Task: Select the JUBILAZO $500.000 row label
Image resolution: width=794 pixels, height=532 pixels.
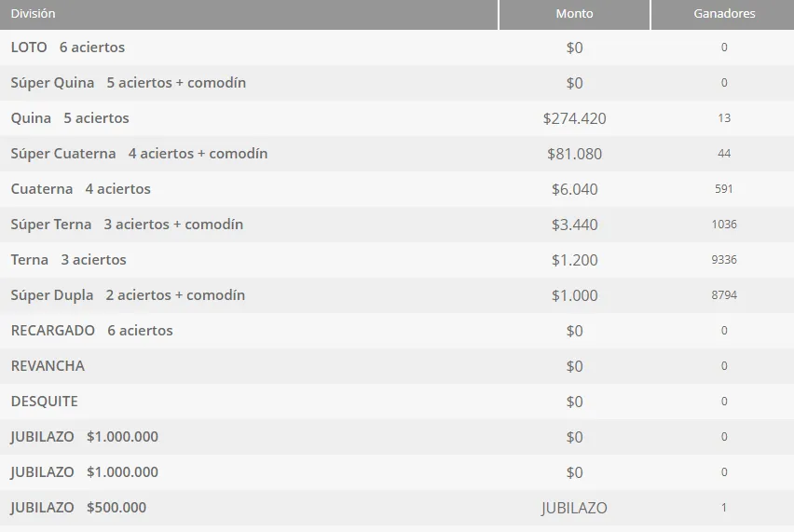Action: [x=78, y=508]
